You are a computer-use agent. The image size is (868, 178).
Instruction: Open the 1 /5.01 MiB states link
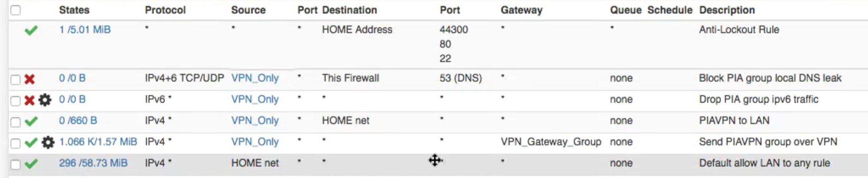click(85, 30)
